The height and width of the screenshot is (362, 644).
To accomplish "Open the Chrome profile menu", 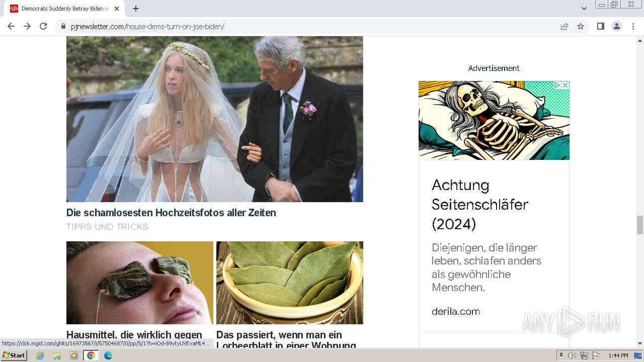I will click(617, 26).
